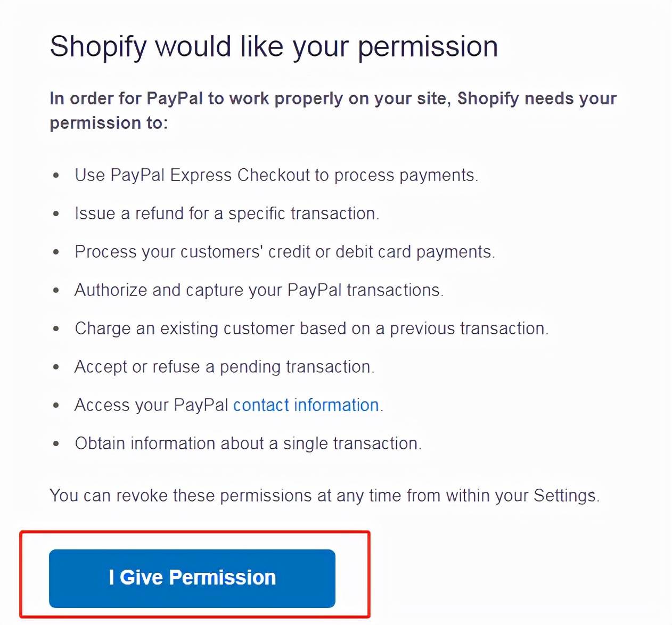Click the "Access your PayPal" text before the link
The image size is (672, 625).
click(151, 405)
